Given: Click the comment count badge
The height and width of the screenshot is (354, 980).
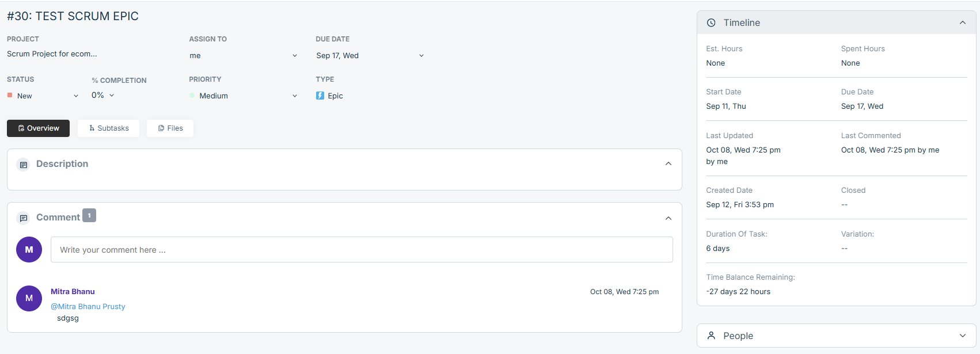Looking at the screenshot, I should coord(89,215).
